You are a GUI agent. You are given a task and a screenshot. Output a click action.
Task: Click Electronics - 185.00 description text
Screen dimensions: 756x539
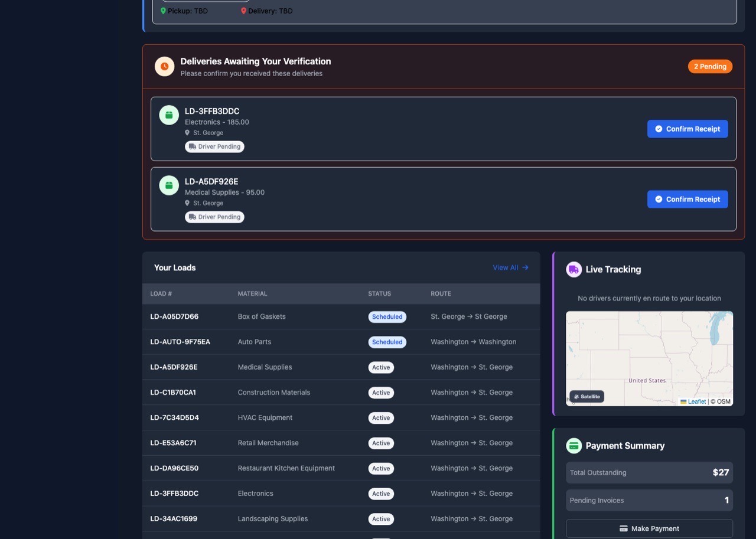pos(217,122)
